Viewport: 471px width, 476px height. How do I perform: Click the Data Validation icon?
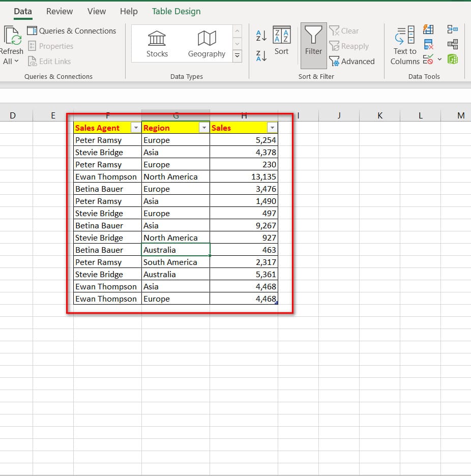[x=428, y=60]
